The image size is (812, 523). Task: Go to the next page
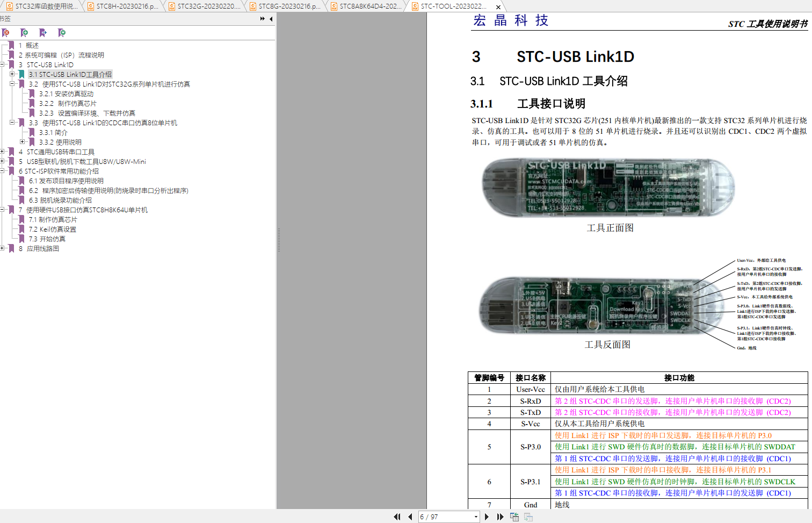pyautogui.click(x=487, y=517)
